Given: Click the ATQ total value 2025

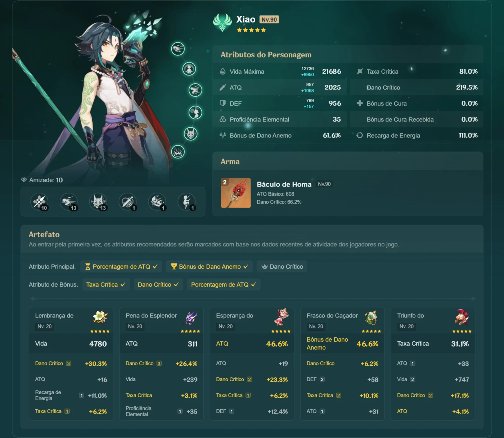Looking at the screenshot, I should click(x=333, y=87).
